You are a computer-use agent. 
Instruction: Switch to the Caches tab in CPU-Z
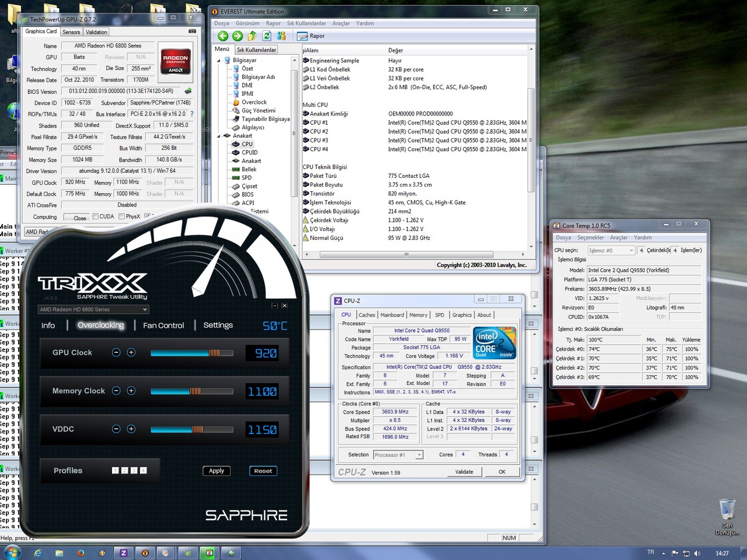coord(367,315)
